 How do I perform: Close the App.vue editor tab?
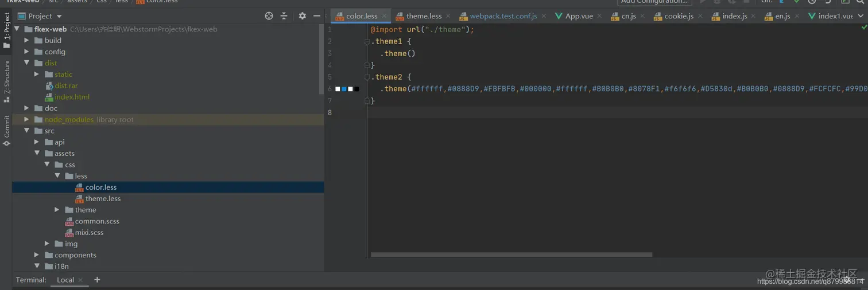pos(599,16)
